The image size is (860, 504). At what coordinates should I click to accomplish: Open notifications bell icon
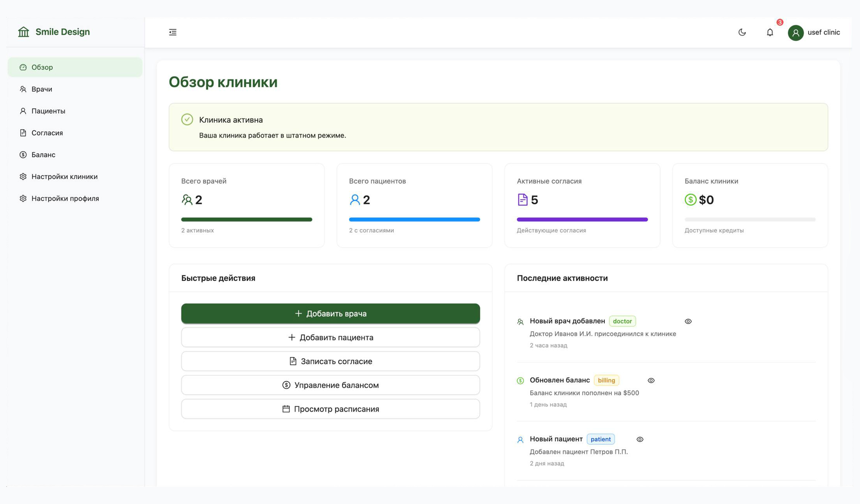(x=770, y=32)
